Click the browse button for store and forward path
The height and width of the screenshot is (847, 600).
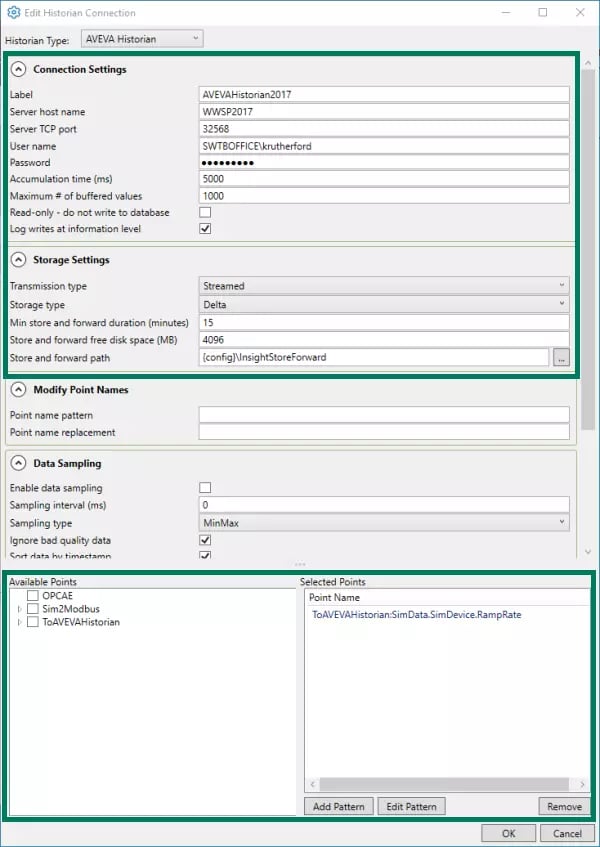[x=561, y=357]
